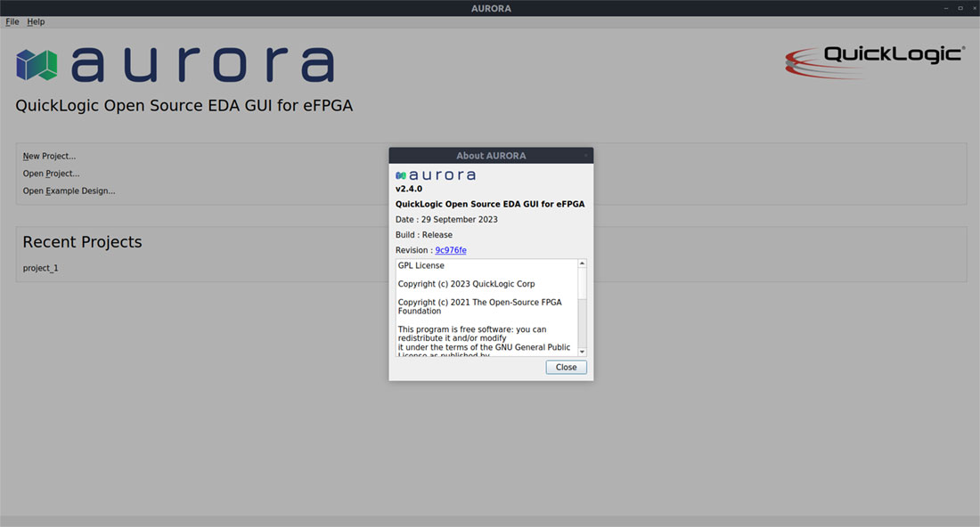Open the Help menu
980x527 pixels.
[x=36, y=22]
